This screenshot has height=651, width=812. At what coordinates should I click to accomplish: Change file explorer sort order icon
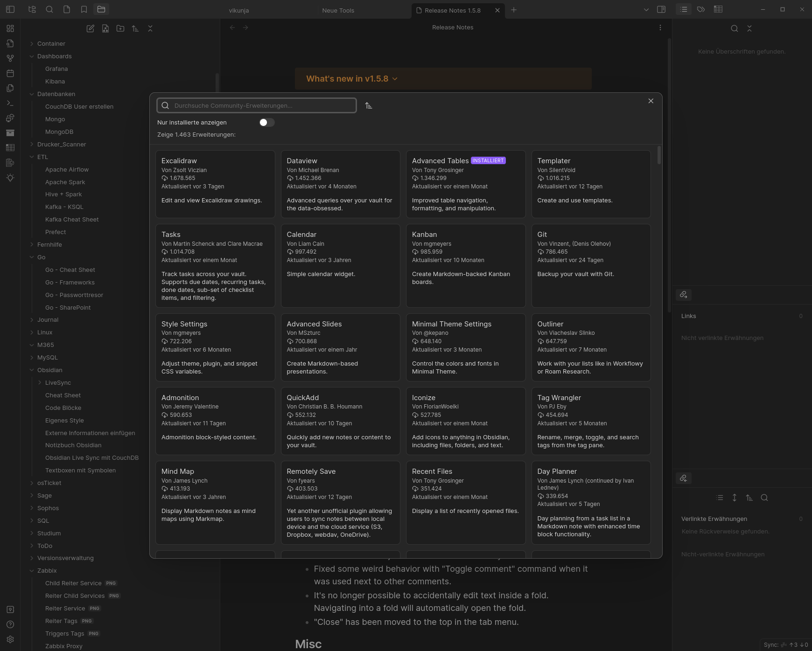coord(135,28)
